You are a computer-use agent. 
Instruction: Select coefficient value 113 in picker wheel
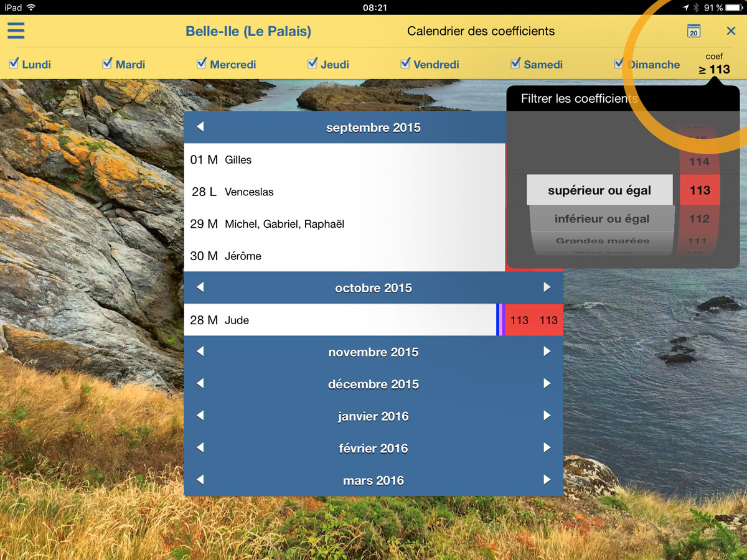coord(700,190)
